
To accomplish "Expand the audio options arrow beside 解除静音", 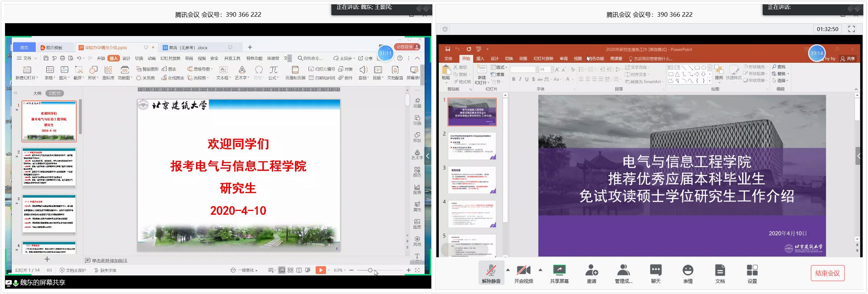I will 508,270.
